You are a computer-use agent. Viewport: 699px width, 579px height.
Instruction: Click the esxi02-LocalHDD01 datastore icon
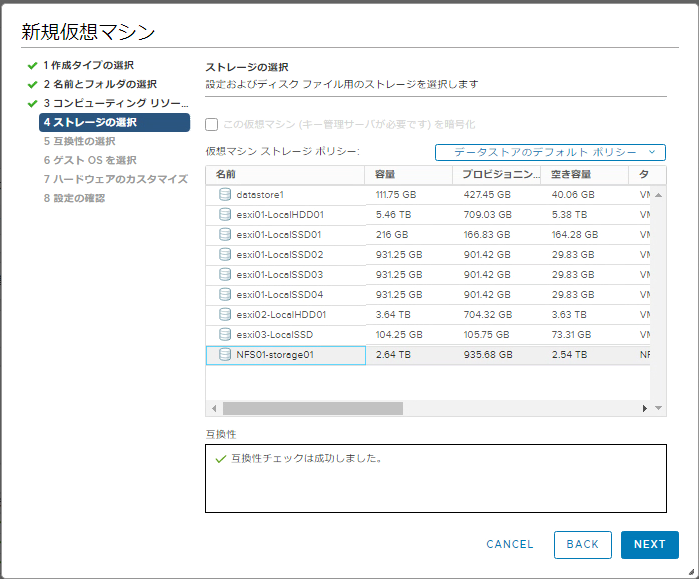point(225,315)
